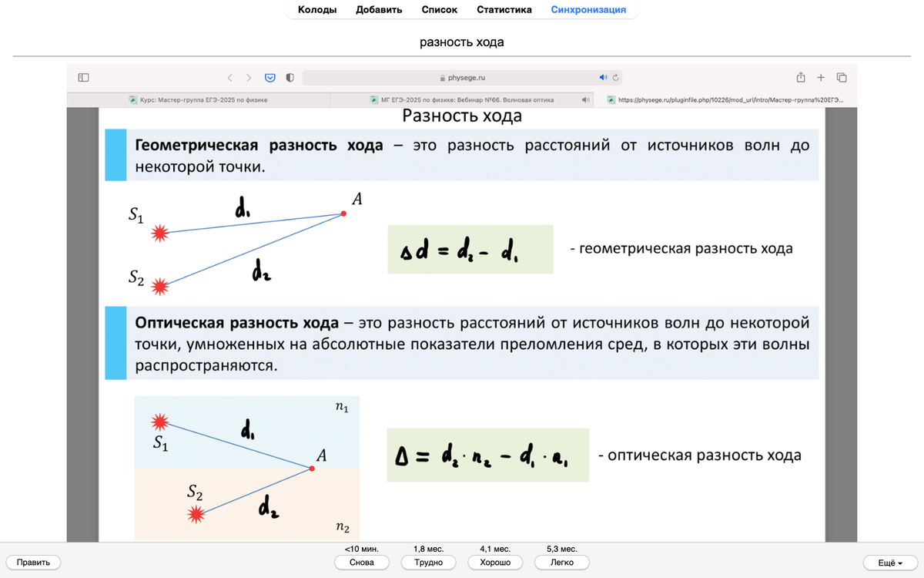This screenshot has height=578, width=924.
Task: Click the Править edit button
Action: (33, 563)
